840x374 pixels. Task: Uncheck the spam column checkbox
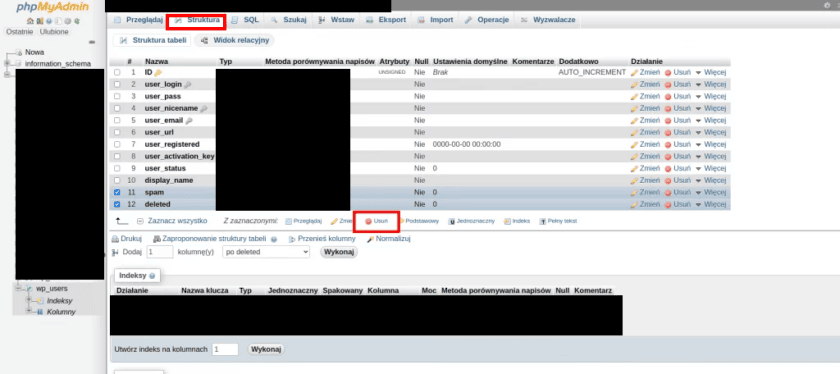tap(117, 192)
